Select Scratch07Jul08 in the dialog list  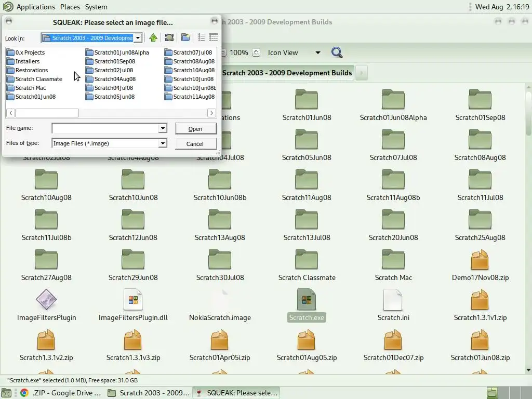[189, 52]
